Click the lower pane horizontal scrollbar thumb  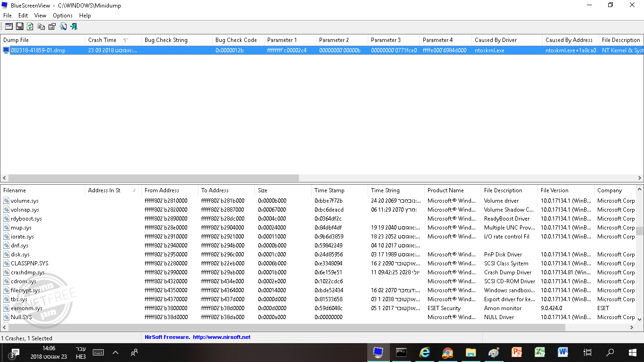287,327
